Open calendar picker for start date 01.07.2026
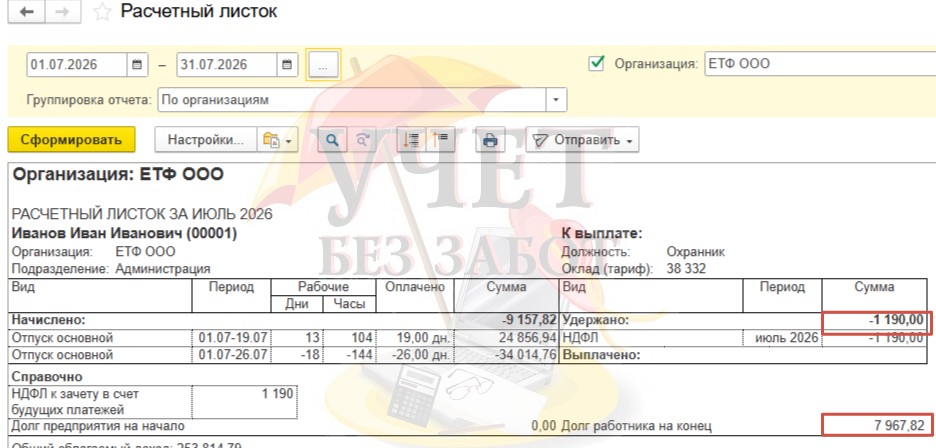 coord(137,65)
